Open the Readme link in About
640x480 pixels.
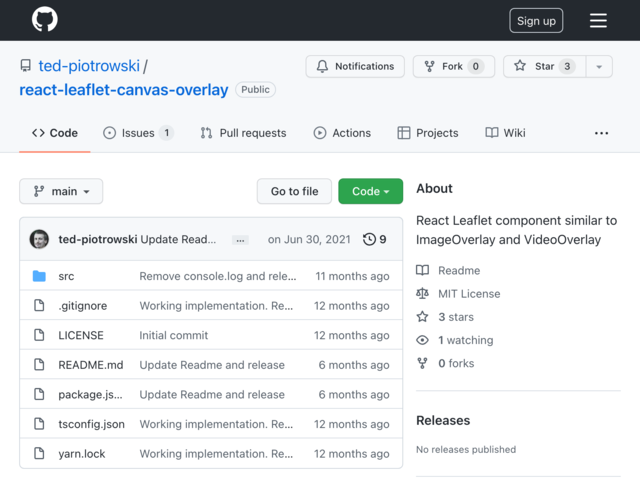pyautogui.click(x=459, y=271)
